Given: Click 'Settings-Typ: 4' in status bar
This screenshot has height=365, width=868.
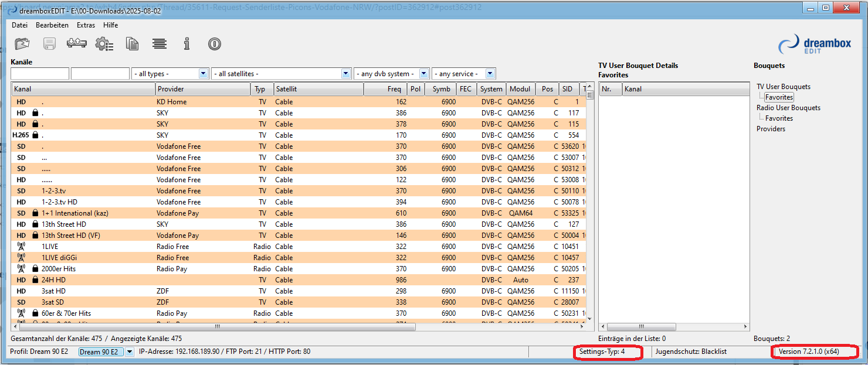Looking at the screenshot, I should (602, 352).
